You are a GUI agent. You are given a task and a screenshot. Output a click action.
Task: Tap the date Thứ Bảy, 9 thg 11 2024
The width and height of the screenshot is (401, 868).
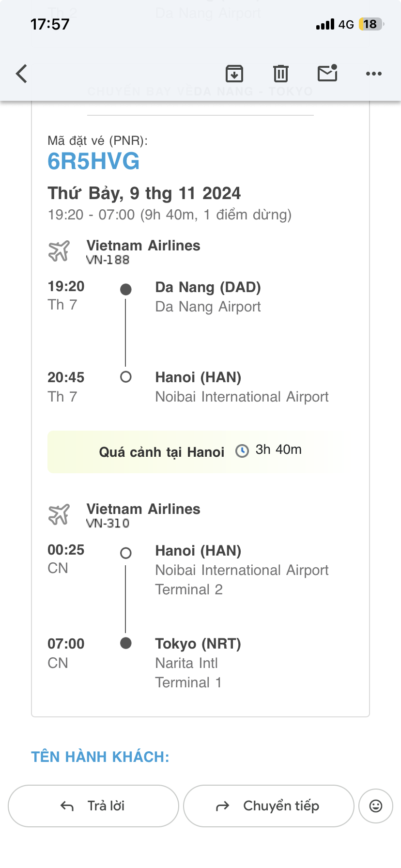tap(144, 193)
